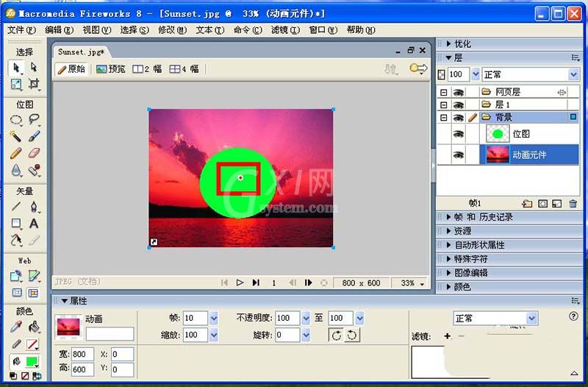Play the animation

[x=240, y=283]
